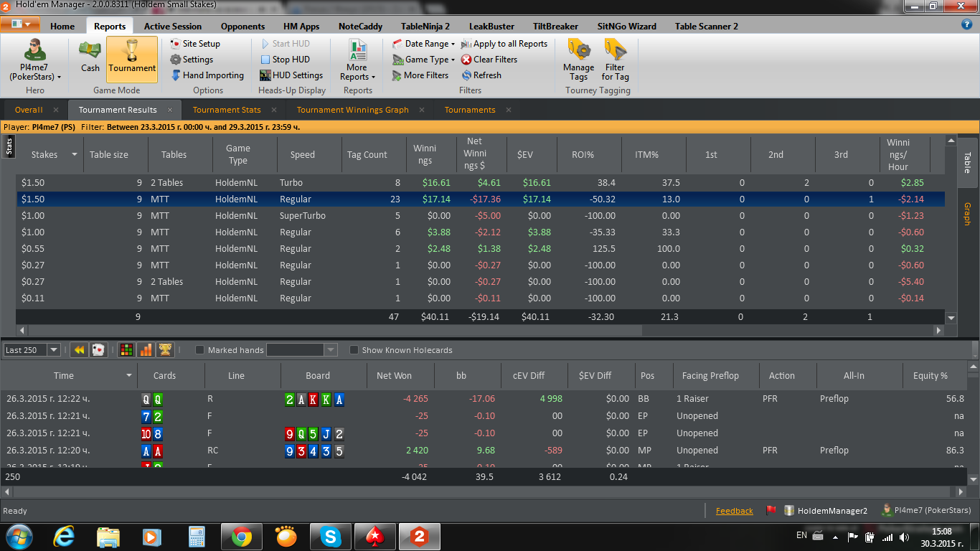Click the HoldemManager2 database icon
The image size is (980, 551).
(x=789, y=511)
